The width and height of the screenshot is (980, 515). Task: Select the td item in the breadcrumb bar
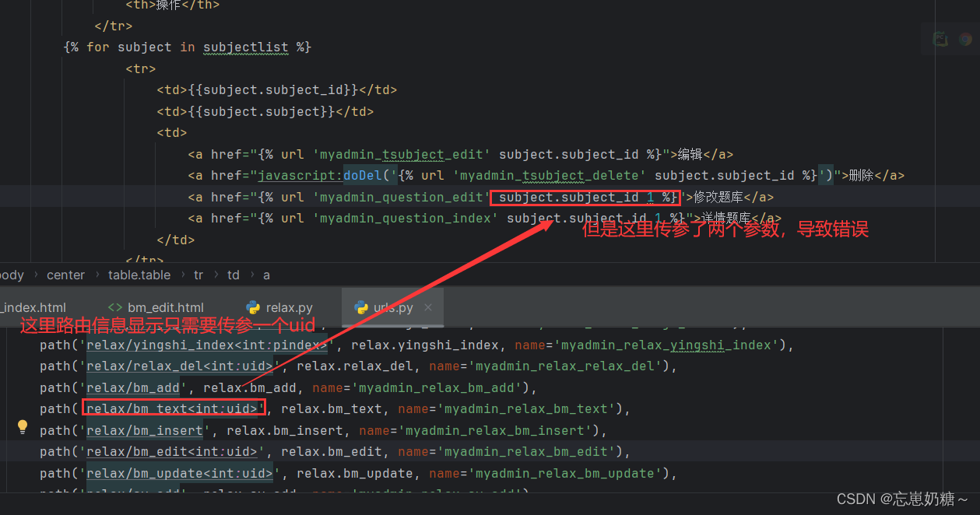233,275
